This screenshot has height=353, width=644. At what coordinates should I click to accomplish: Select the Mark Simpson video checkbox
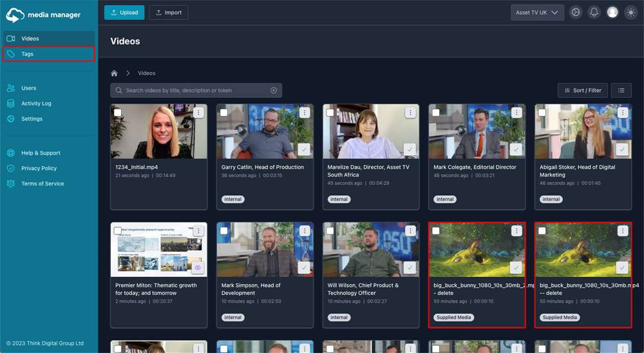tap(224, 231)
